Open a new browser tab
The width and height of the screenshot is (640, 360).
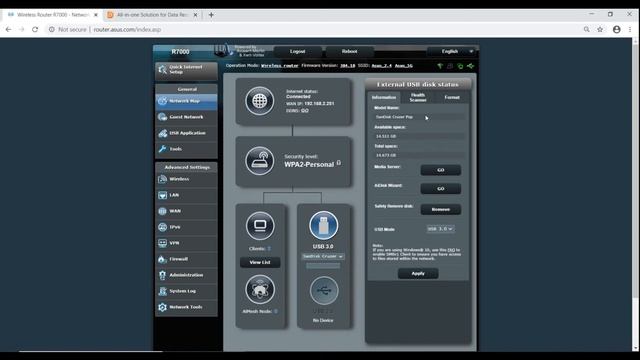coord(211,15)
